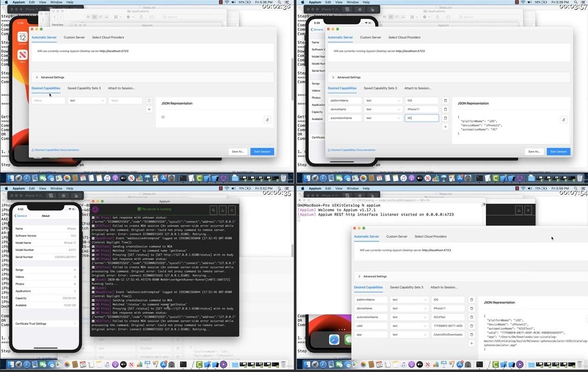Open deviceName type dropdown in 5:39 PM screenshot
The width and height of the screenshot is (588, 372).
[383, 109]
